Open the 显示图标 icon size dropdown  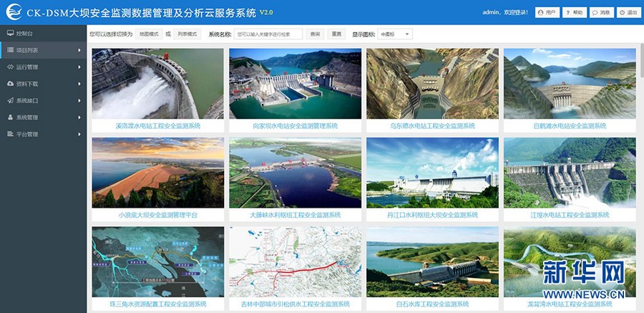pyautogui.click(x=395, y=34)
